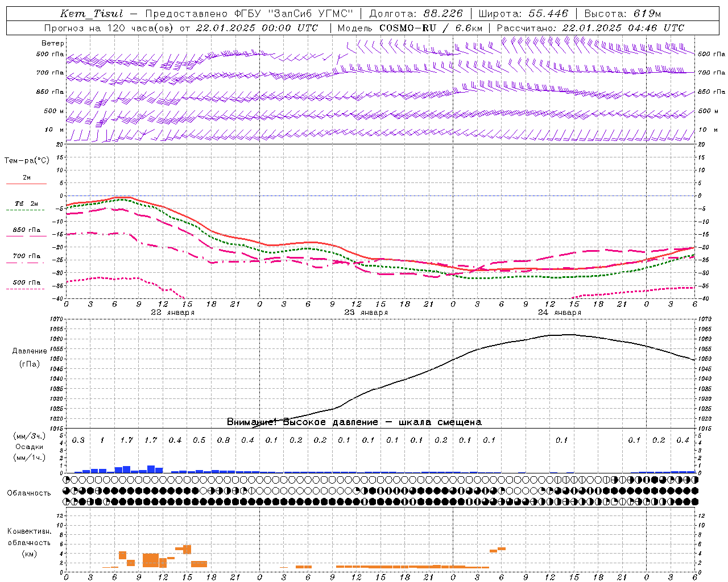Click the 24 января date label

(x=559, y=313)
